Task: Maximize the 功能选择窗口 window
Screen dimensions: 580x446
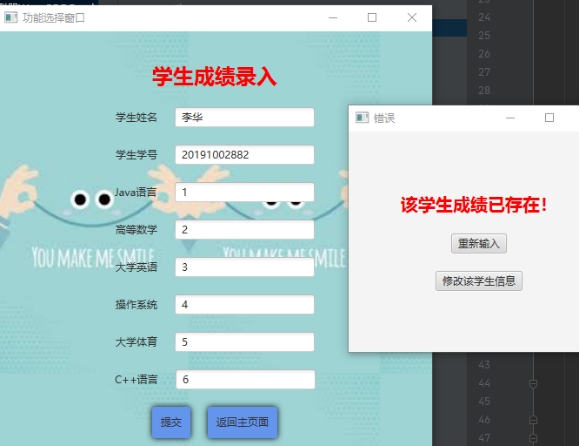Action: pyautogui.click(x=372, y=17)
